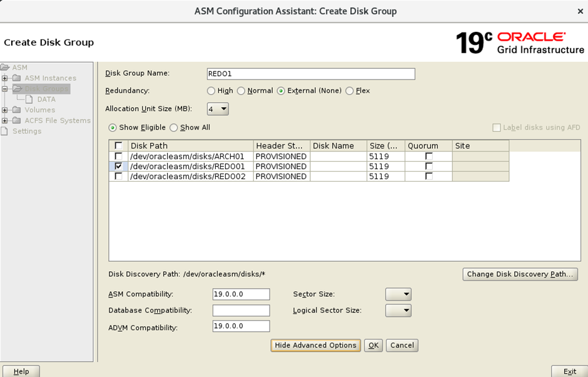Click the DATA disk group document icon

tap(29, 99)
